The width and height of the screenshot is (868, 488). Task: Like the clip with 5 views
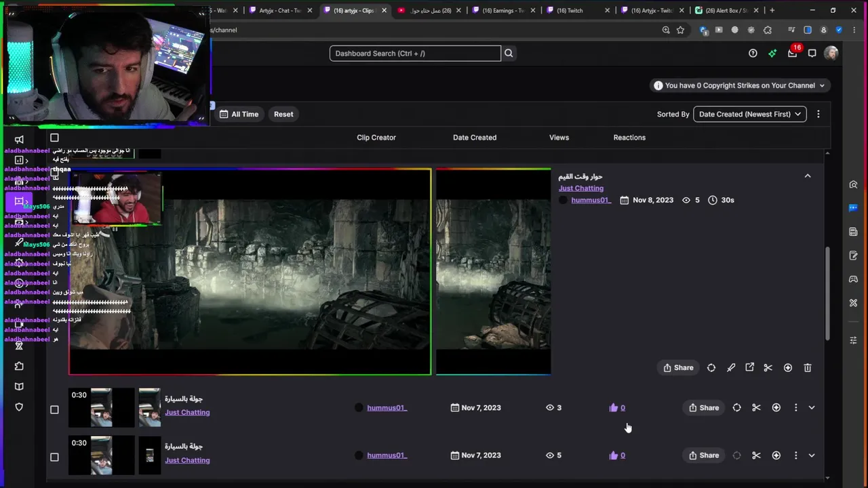tap(617, 455)
